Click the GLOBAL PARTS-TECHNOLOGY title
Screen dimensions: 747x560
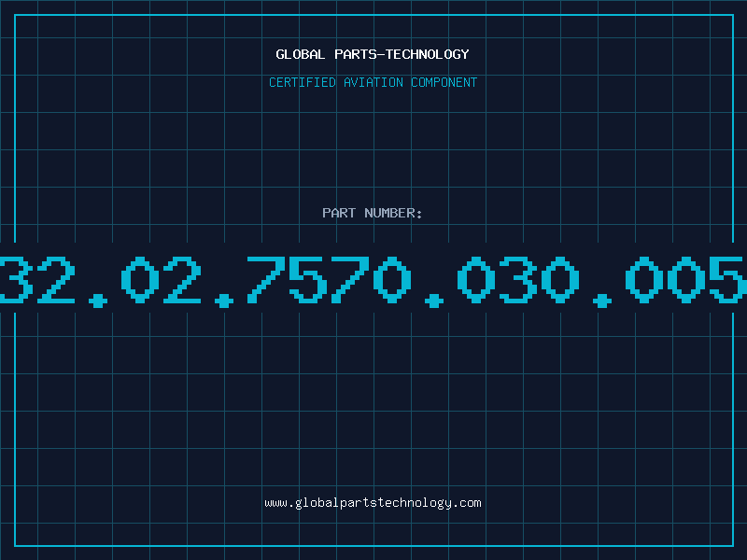[373, 54]
